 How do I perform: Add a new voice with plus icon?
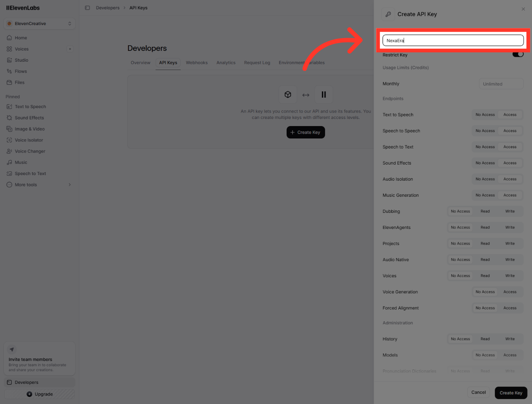point(70,49)
